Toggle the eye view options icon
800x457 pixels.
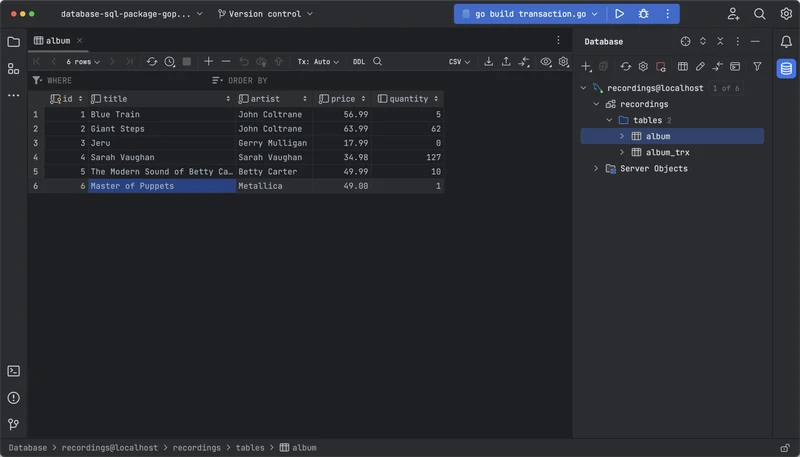[545, 61]
